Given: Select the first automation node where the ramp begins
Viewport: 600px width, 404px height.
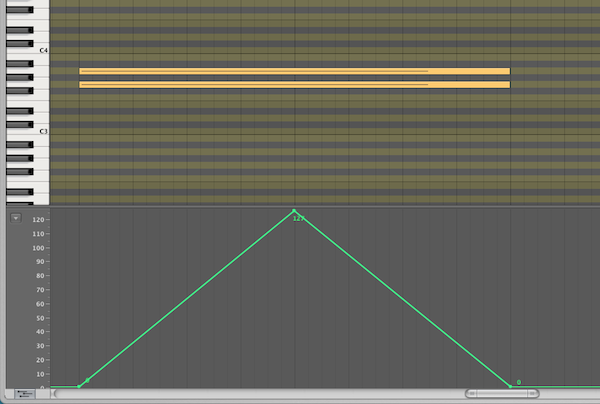Looking at the screenshot, I should [x=79, y=387].
